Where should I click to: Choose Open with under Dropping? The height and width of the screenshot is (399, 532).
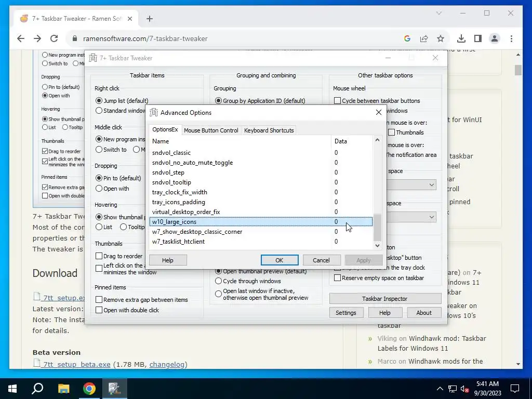(99, 189)
